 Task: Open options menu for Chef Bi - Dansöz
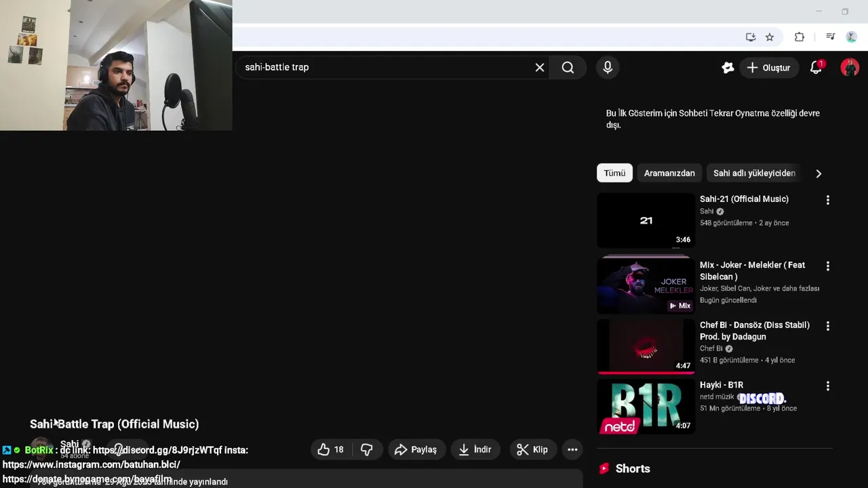(827, 326)
